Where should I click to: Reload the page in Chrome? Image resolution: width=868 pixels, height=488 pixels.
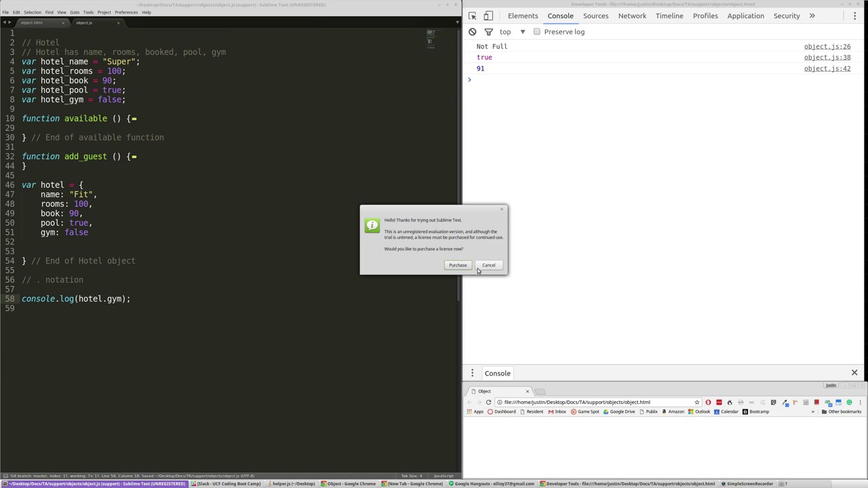pyautogui.click(x=488, y=402)
